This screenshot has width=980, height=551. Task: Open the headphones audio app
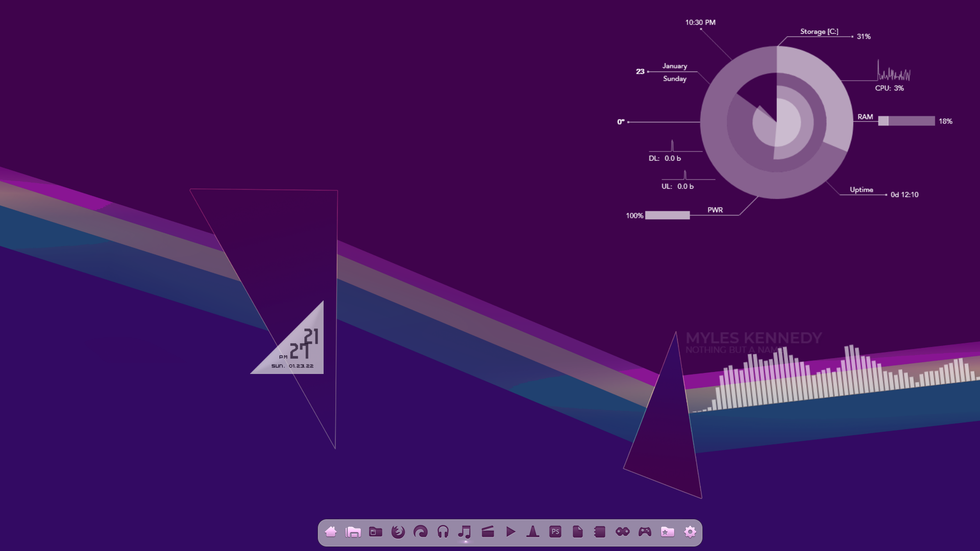[443, 532]
